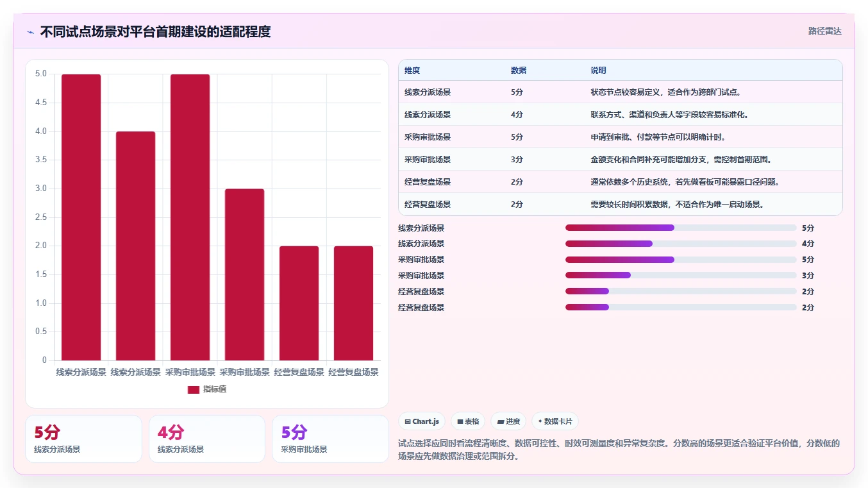The width and height of the screenshot is (868, 488).
Task: Click the 线索分派场景 chart bar reaching 5.0
Action: (81, 217)
